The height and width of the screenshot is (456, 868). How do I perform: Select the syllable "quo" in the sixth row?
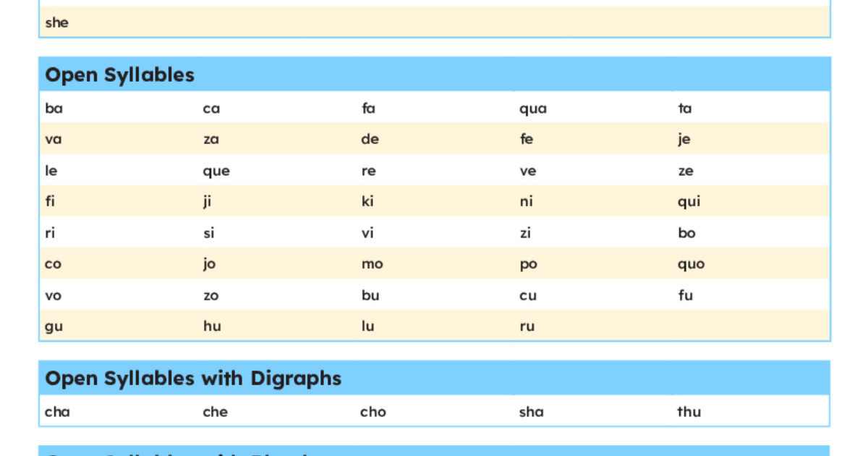(691, 263)
